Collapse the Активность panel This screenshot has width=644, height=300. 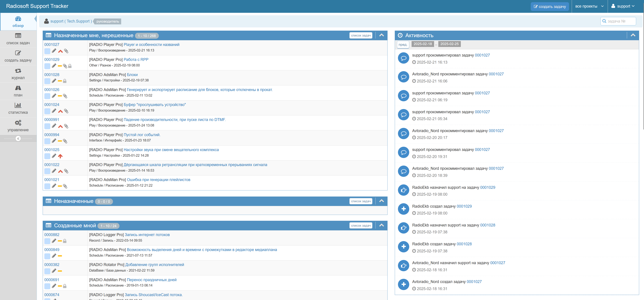click(633, 35)
